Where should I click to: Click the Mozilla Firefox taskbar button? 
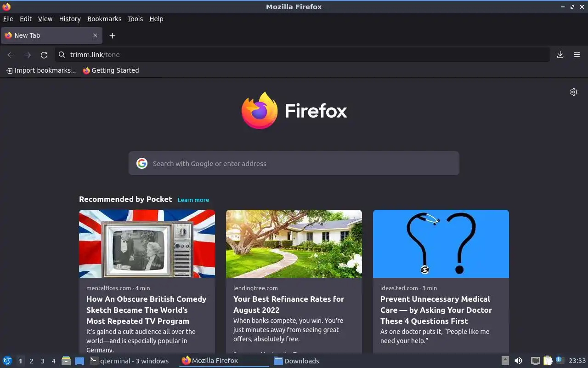(x=224, y=361)
